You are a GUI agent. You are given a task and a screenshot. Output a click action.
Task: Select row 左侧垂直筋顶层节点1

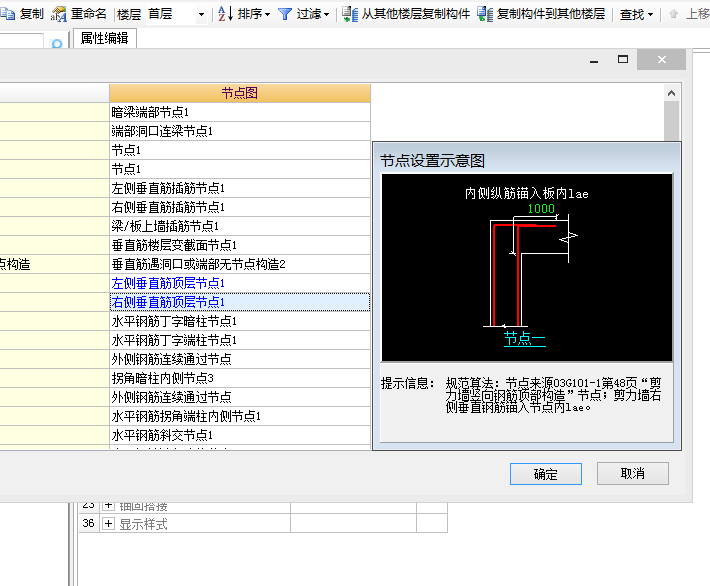click(x=240, y=283)
